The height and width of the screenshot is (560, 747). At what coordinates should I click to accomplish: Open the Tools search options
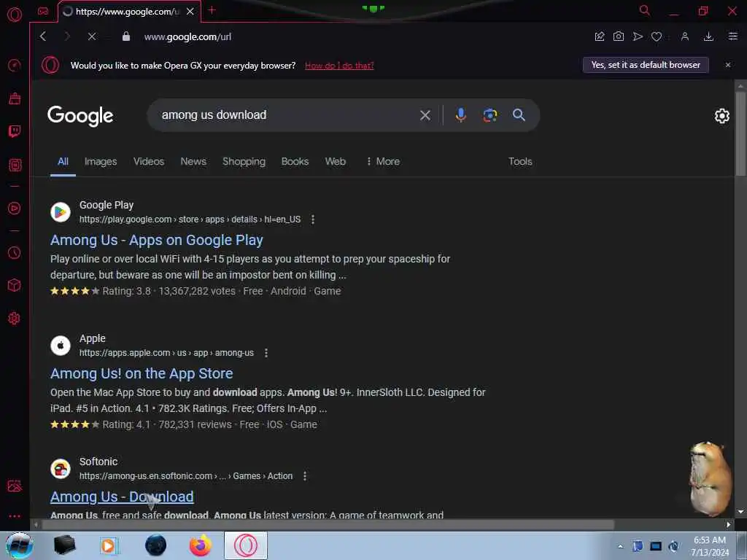520,161
